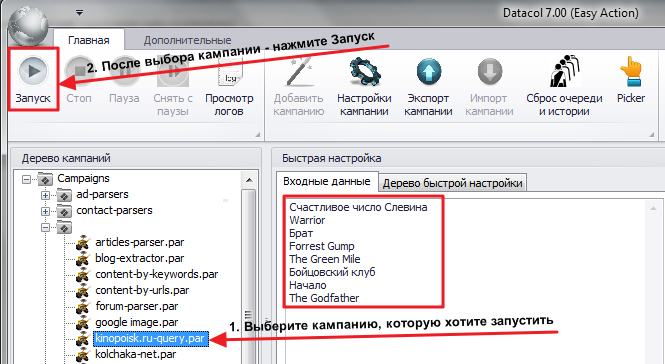
Task: Select the contact-parsers folder
Action: pos(114,210)
